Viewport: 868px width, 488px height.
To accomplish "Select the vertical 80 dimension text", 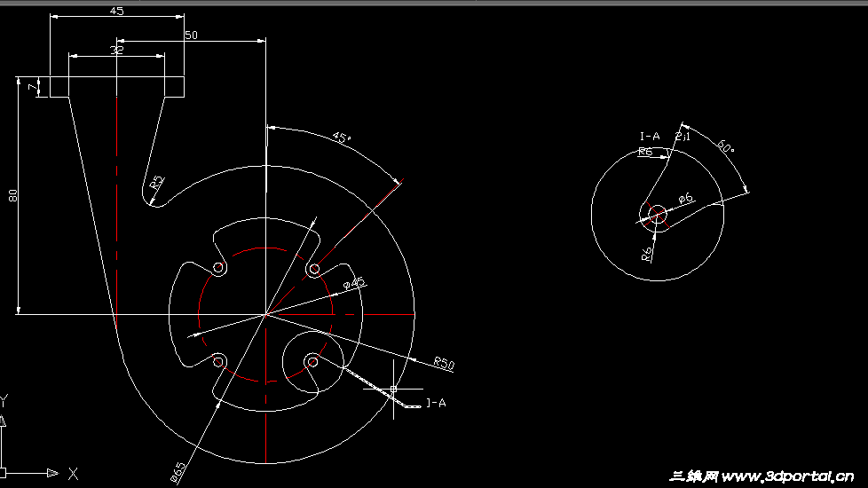I will pos(13,195).
